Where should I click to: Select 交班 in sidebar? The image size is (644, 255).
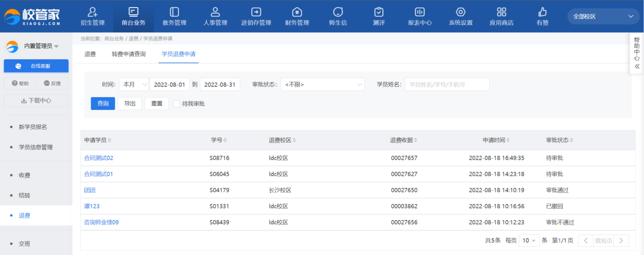(x=25, y=244)
